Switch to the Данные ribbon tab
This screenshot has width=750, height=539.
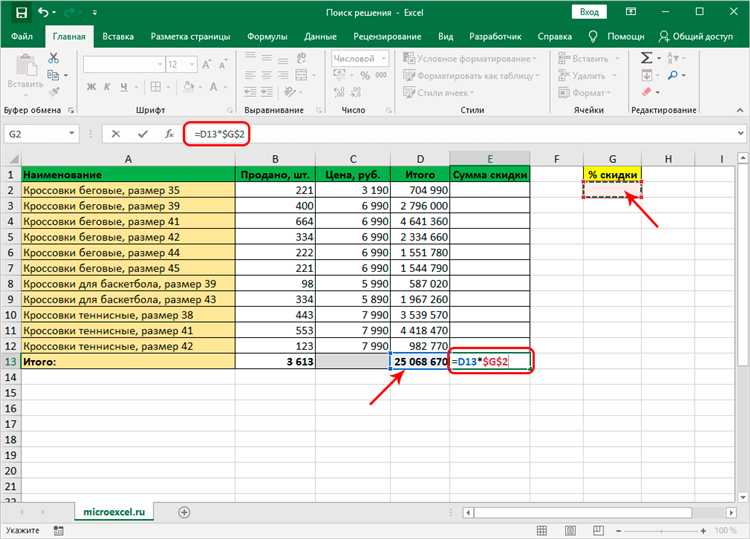(x=320, y=36)
